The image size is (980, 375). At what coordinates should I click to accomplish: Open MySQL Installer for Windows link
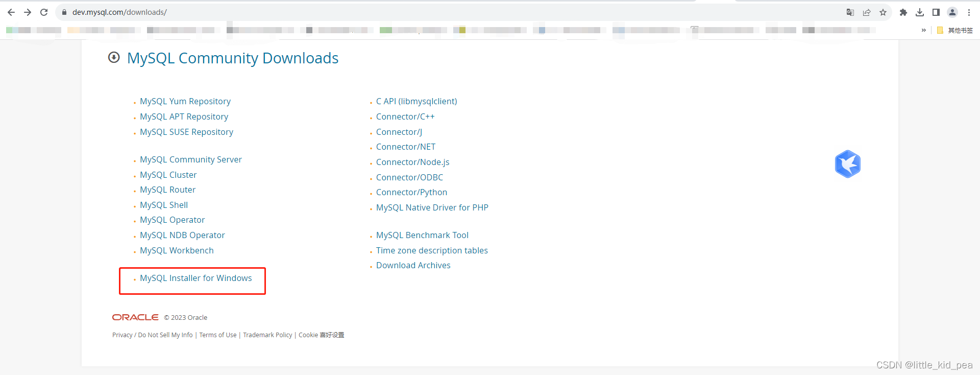[x=196, y=278]
